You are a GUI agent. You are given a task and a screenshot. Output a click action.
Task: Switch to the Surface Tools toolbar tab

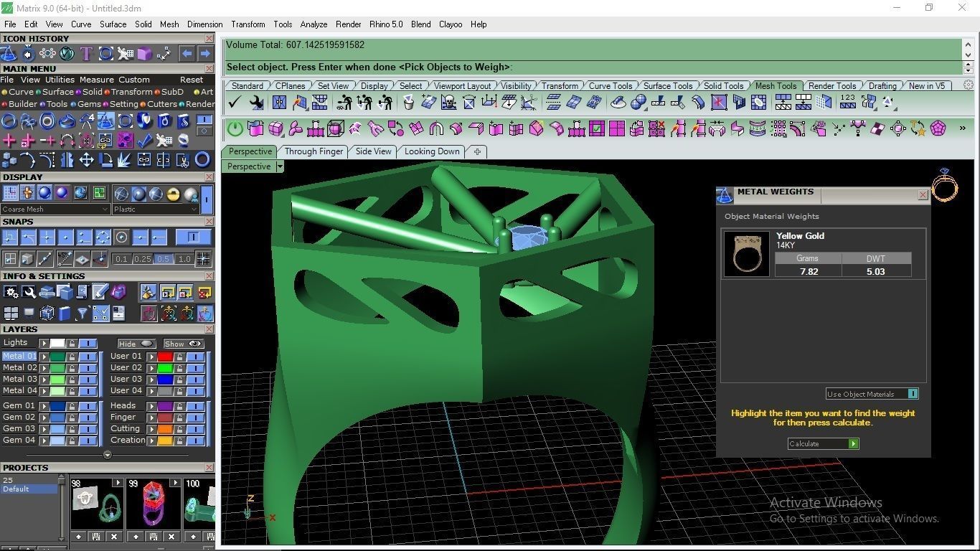668,85
